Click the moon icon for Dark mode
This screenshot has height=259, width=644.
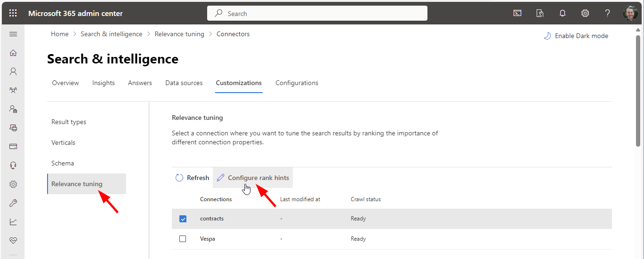[x=547, y=36]
